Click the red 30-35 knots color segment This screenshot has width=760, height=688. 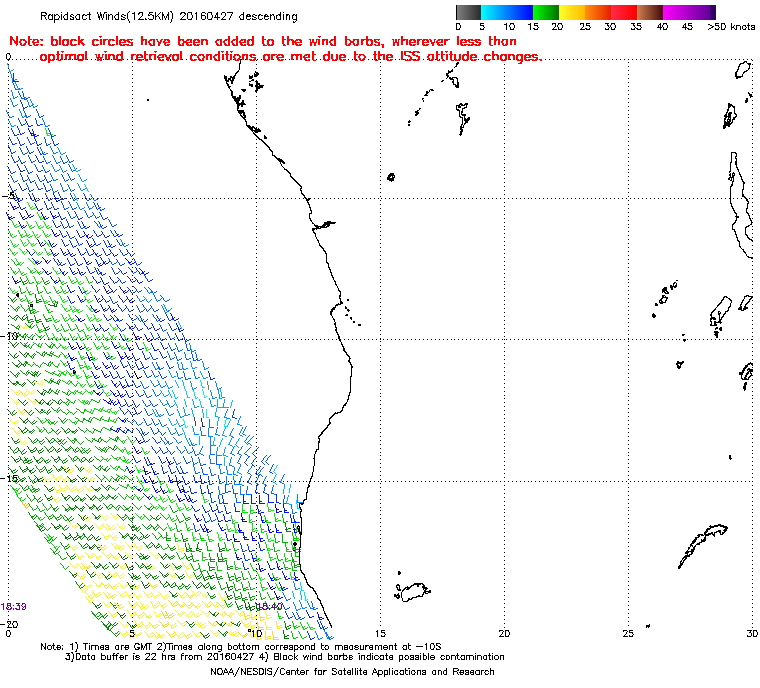tap(624, 12)
